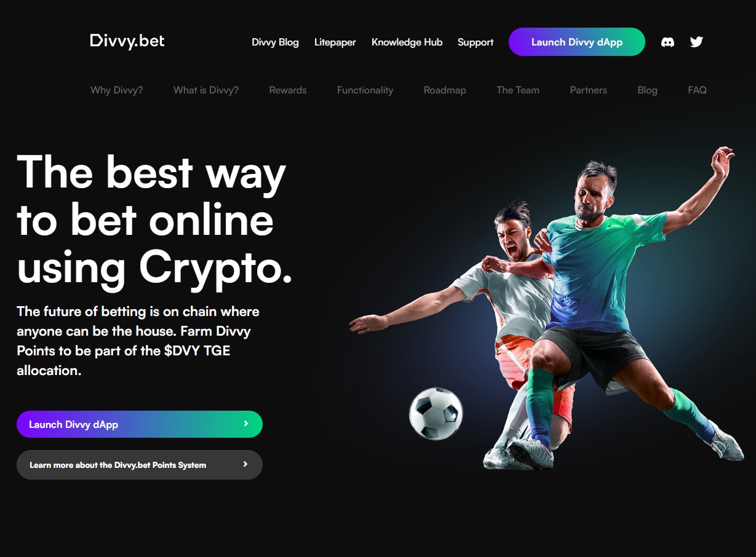This screenshot has width=756, height=557.
Task: Jump to What is Divvy? section
Action: [206, 90]
